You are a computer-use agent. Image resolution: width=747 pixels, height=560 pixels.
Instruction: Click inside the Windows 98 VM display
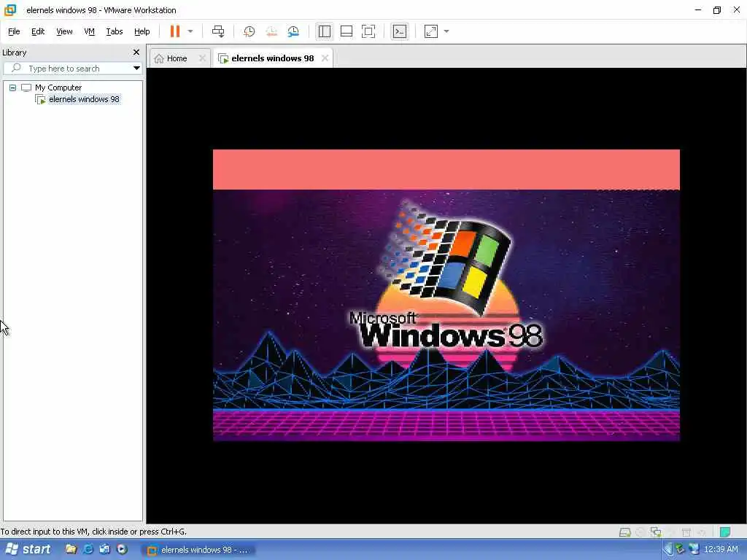(446, 295)
